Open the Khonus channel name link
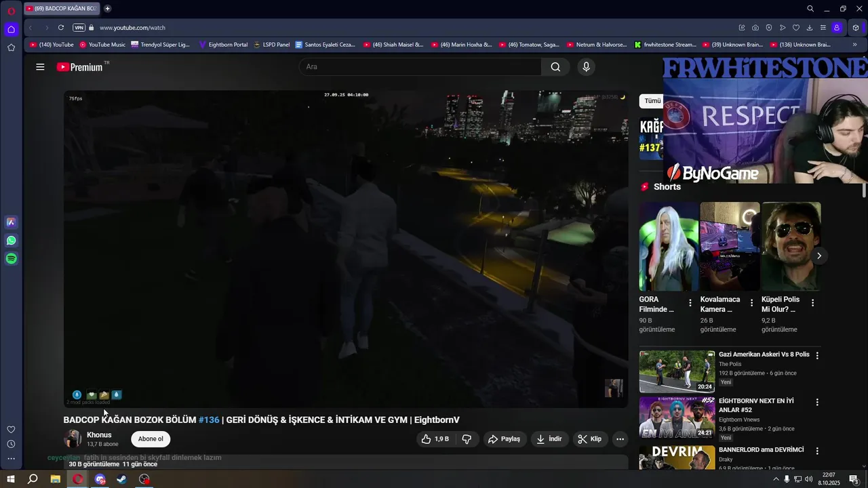 (x=99, y=435)
